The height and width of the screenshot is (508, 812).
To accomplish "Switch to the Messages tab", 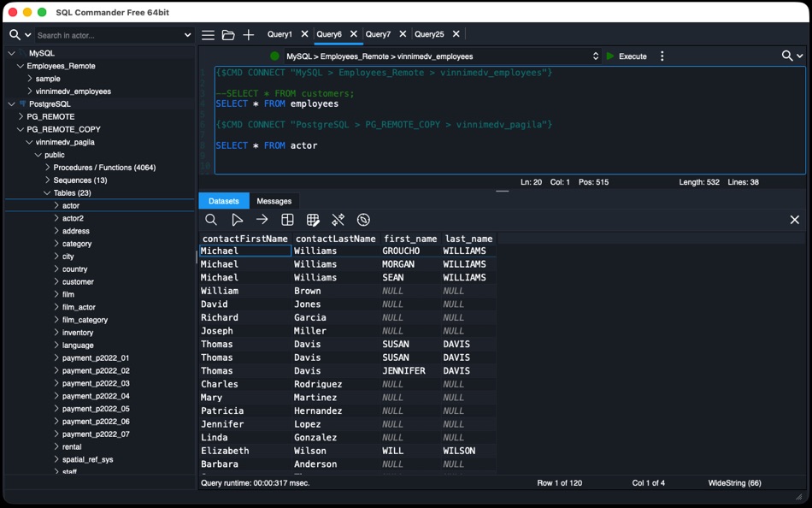I will [274, 201].
